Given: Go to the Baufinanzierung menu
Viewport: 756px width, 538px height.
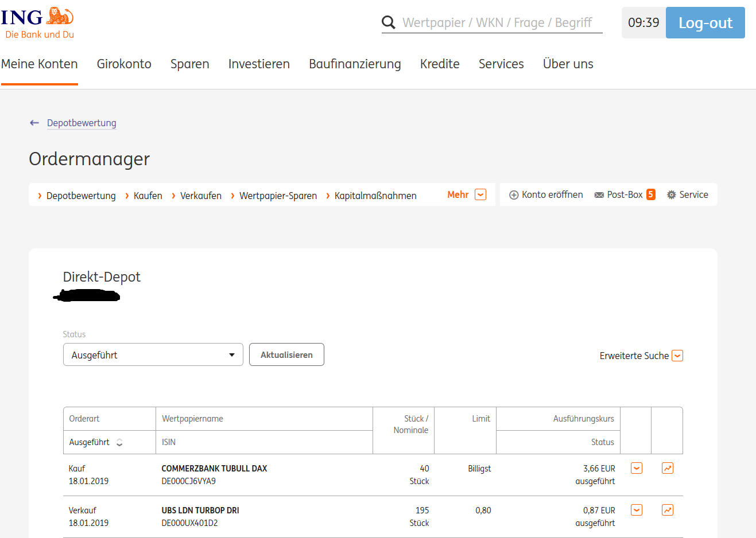Looking at the screenshot, I should [x=355, y=64].
